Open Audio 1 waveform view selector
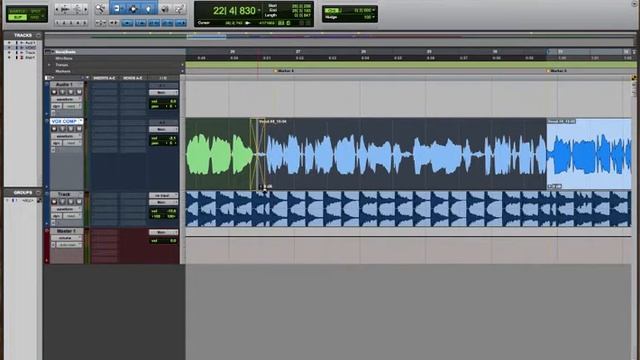 tap(67, 100)
